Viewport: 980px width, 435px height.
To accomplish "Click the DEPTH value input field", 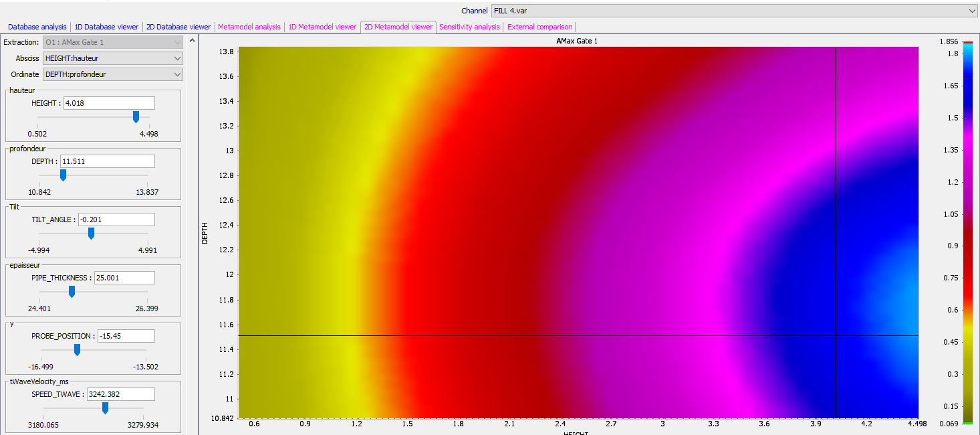I will (108, 161).
